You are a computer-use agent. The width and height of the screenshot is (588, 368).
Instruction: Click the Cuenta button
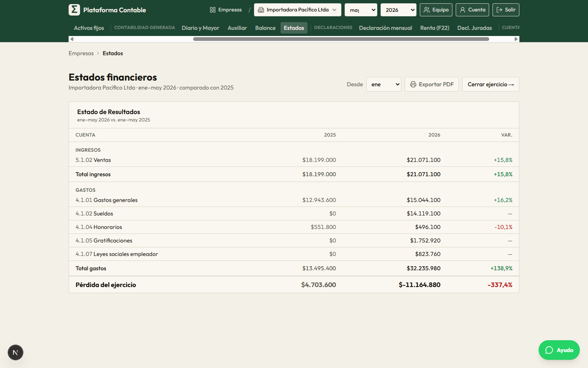pos(472,10)
